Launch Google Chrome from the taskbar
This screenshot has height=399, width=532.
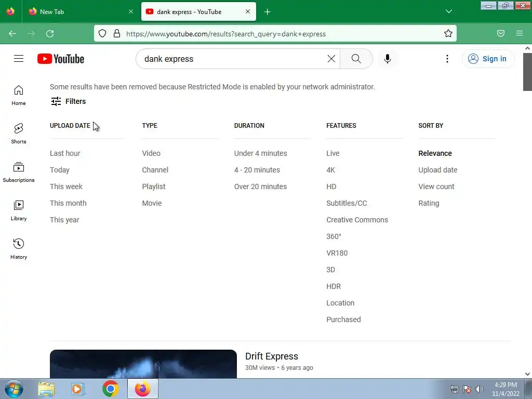coord(110,389)
